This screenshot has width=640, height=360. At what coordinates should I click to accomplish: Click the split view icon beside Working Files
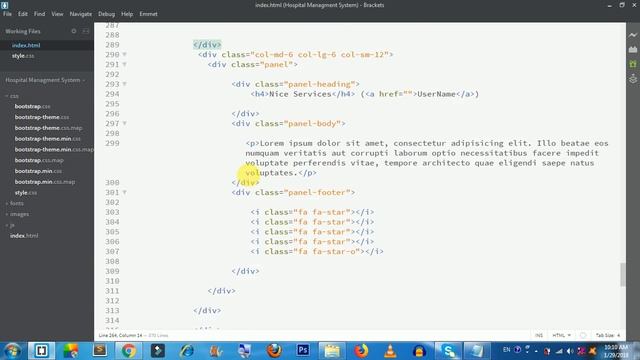click(x=86, y=31)
